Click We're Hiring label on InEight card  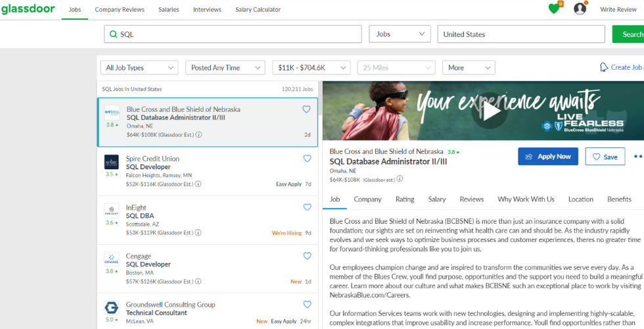pyautogui.click(x=287, y=233)
